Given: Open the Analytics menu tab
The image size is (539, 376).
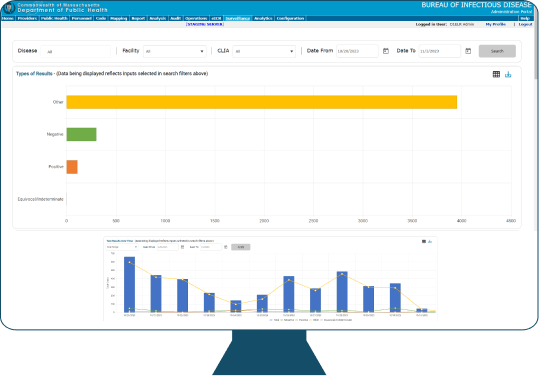Looking at the screenshot, I should tap(263, 19).
